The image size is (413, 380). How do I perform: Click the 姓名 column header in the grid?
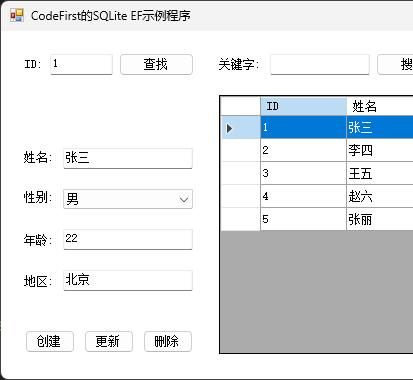tap(380, 106)
